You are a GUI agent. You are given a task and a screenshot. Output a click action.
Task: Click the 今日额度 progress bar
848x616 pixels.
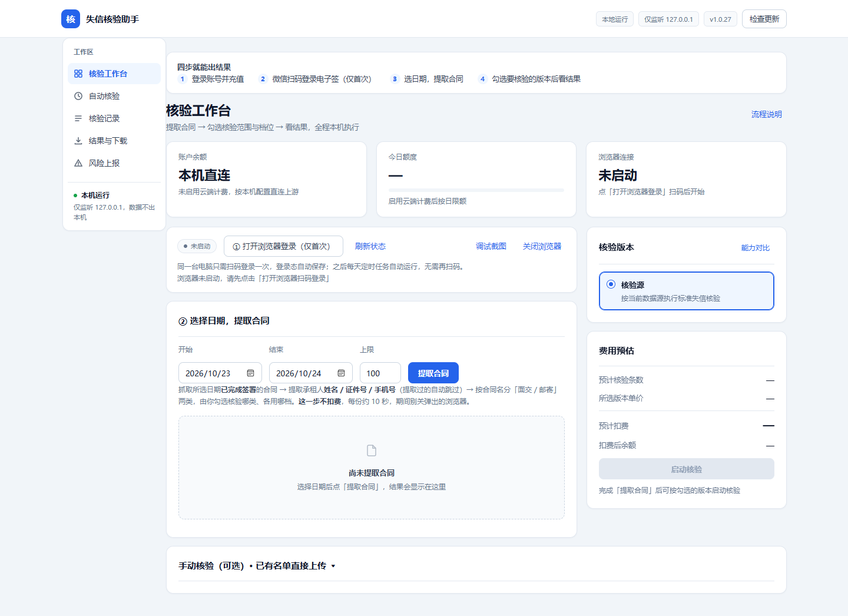(x=476, y=190)
